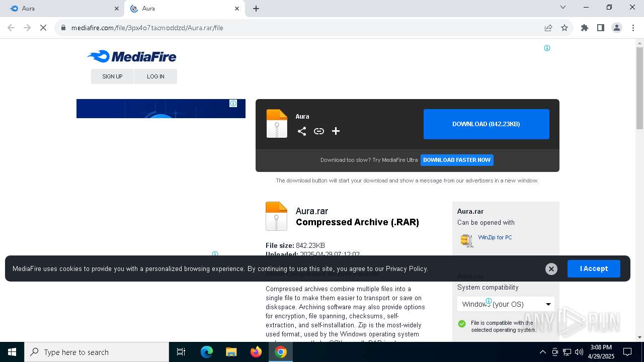Show hidden system tray icons

pyautogui.click(x=542, y=352)
